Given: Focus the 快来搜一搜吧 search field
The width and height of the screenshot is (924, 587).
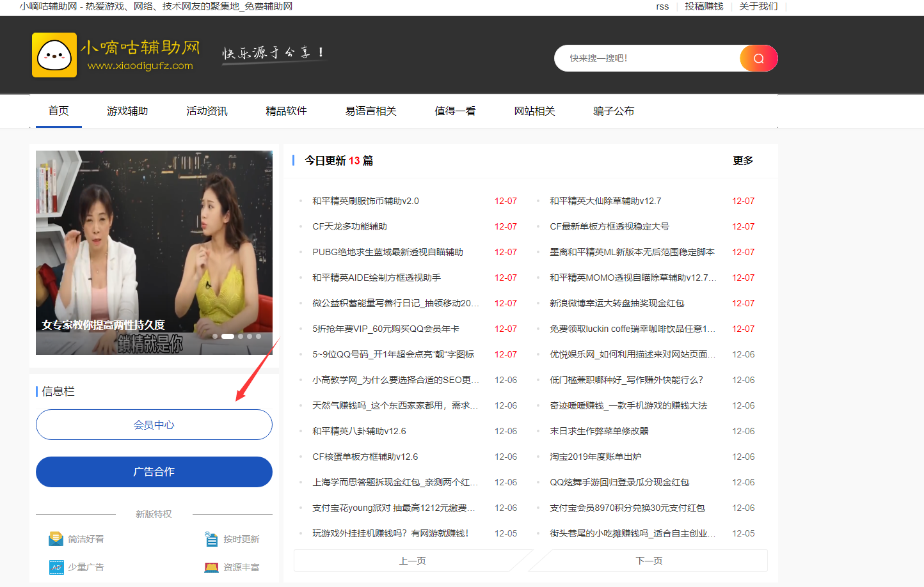Looking at the screenshot, I should point(646,58).
